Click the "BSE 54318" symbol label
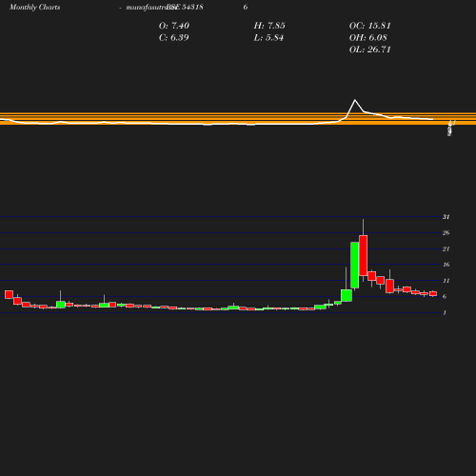476x476 pixels. (185, 8)
